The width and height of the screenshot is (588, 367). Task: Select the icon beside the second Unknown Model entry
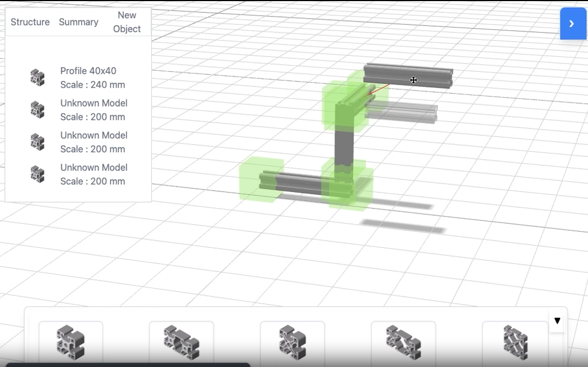coord(37,142)
